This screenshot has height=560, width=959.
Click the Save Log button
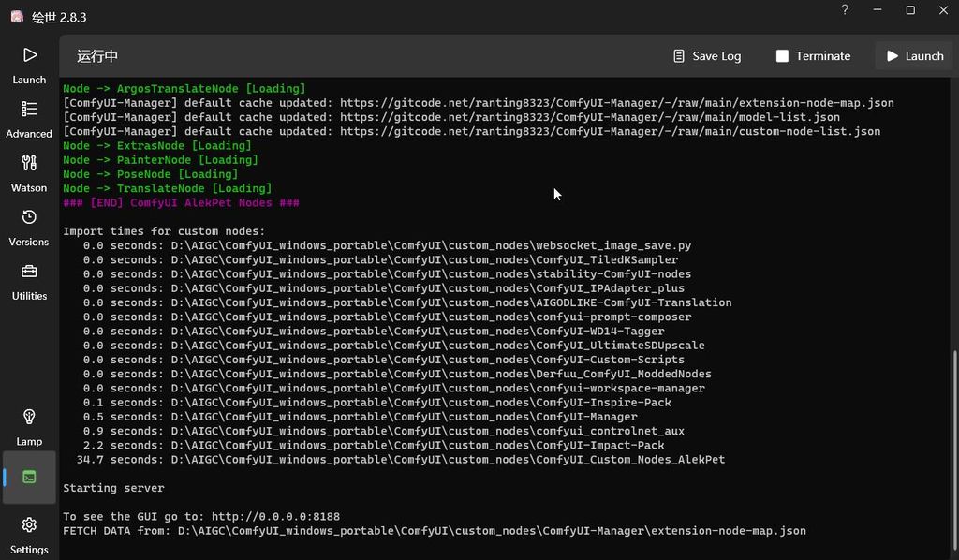(707, 55)
